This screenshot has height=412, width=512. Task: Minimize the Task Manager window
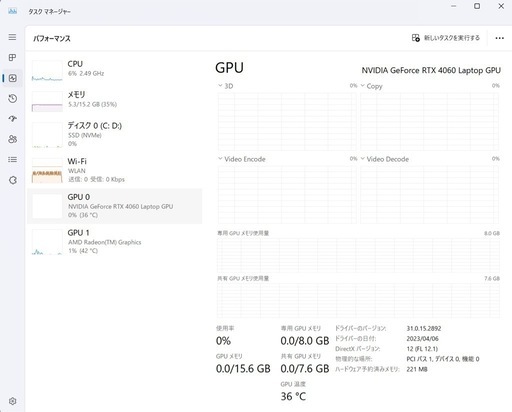point(453,6)
